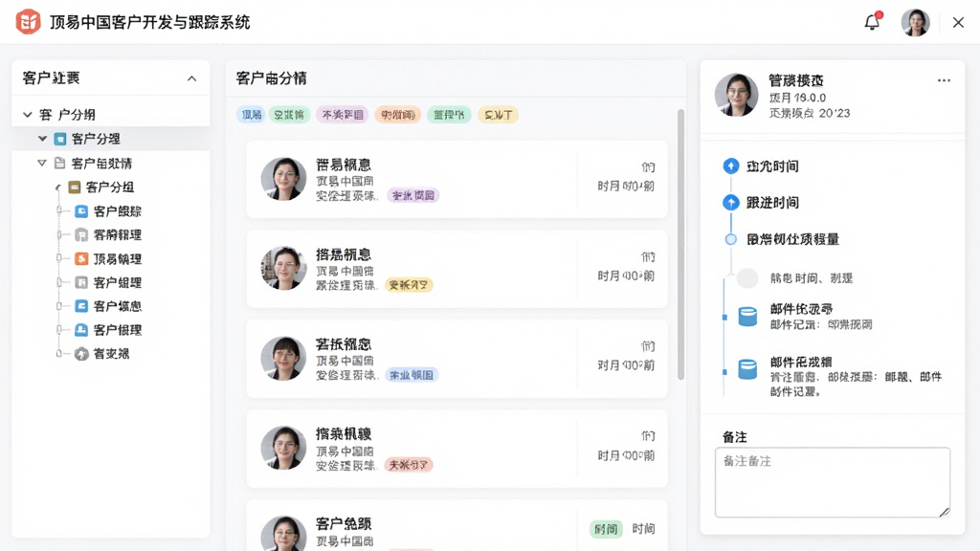980x551 pixels.
Task: Select the fifth green filter tag
Action: pos(449,115)
